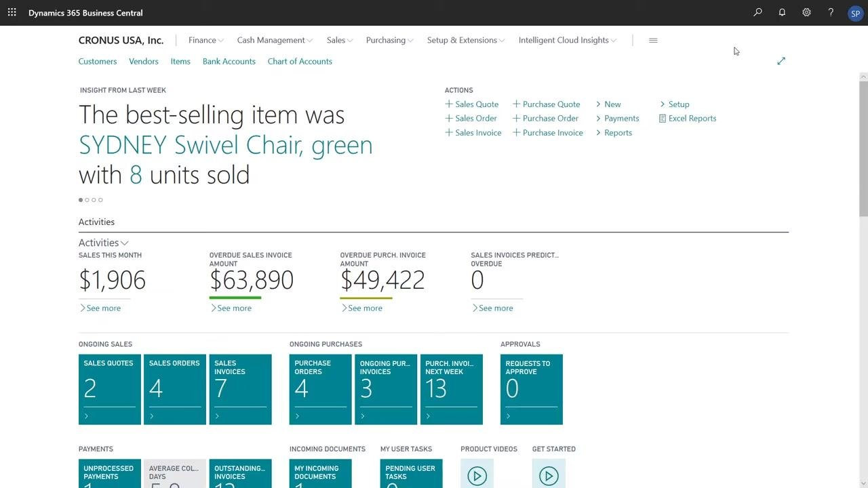The width and height of the screenshot is (868, 488).
Task: Create a new Purchase Quote
Action: pos(547,104)
